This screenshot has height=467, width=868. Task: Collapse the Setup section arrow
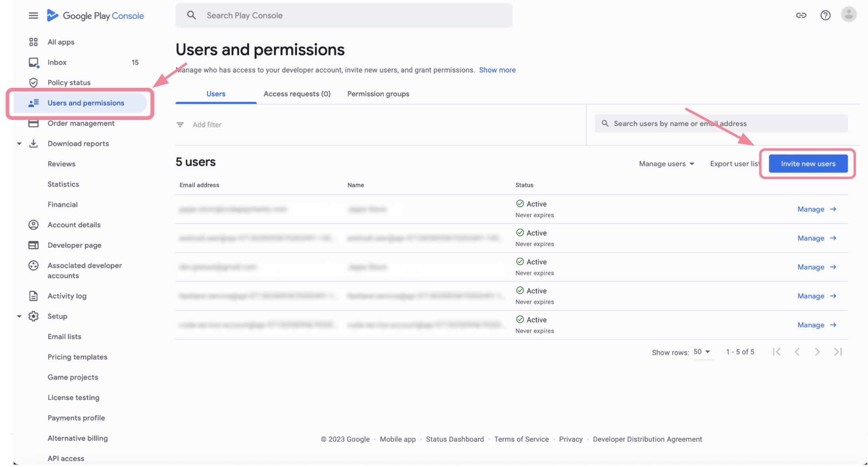[x=19, y=316]
